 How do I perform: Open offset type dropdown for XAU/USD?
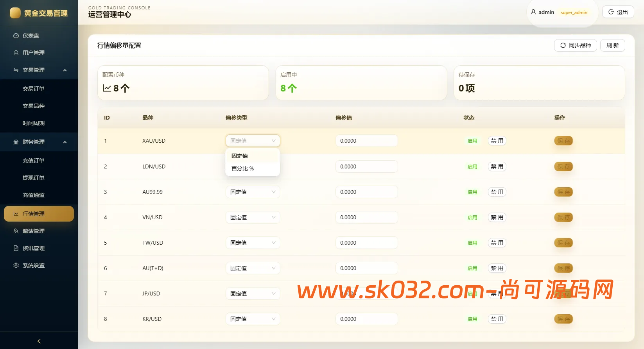click(253, 141)
